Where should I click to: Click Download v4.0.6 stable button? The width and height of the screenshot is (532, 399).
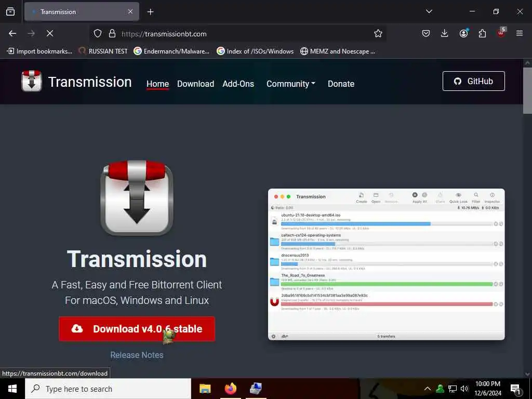(137, 329)
